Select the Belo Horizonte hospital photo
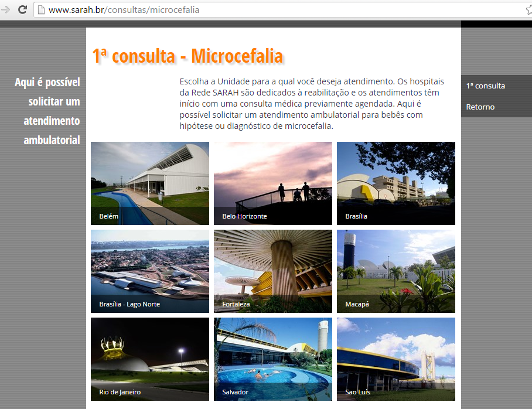The image size is (532, 409). (x=273, y=183)
